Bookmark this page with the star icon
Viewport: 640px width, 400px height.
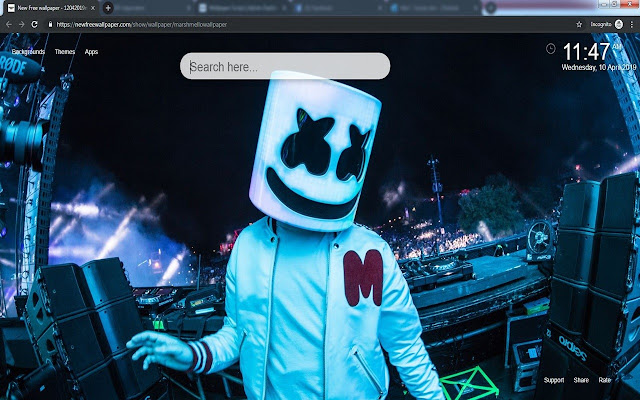pos(579,24)
